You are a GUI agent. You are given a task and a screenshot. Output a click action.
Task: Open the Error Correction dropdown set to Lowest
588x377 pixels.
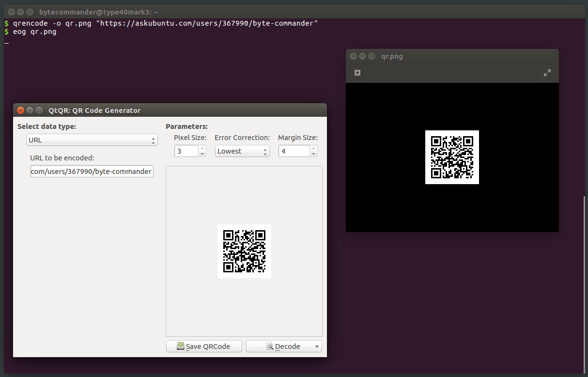tap(242, 151)
